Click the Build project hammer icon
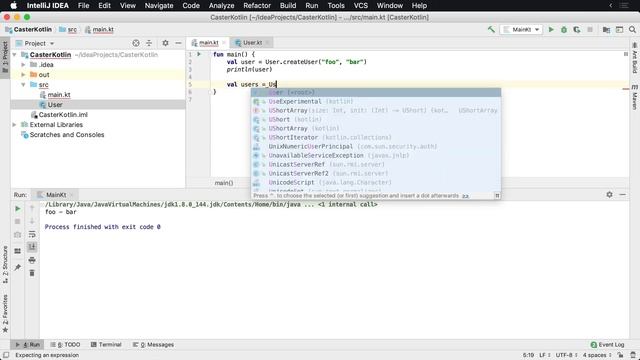640x360 pixels. pyautogui.click(x=491, y=29)
